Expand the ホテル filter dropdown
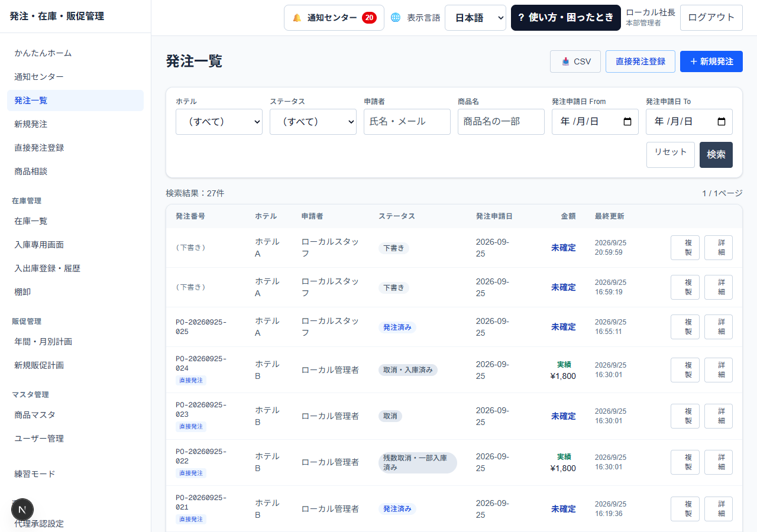Image resolution: width=757 pixels, height=532 pixels. pyautogui.click(x=219, y=122)
